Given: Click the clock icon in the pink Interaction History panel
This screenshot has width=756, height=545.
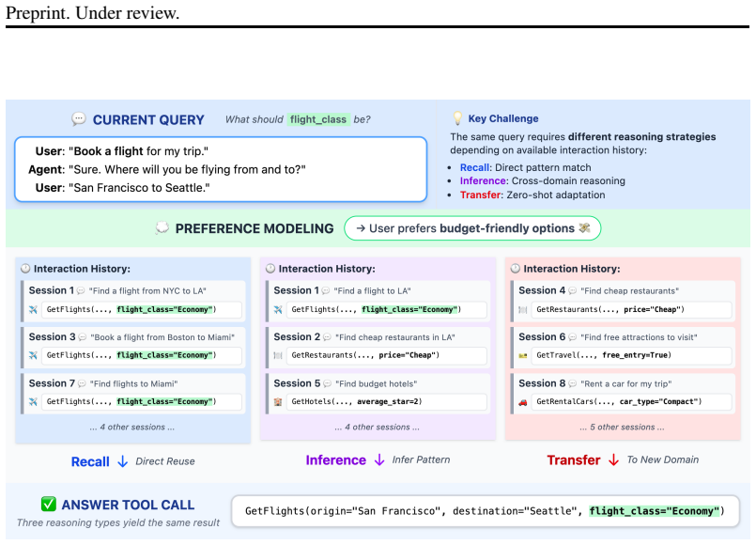Looking at the screenshot, I should pyautogui.click(x=516, y=269).
